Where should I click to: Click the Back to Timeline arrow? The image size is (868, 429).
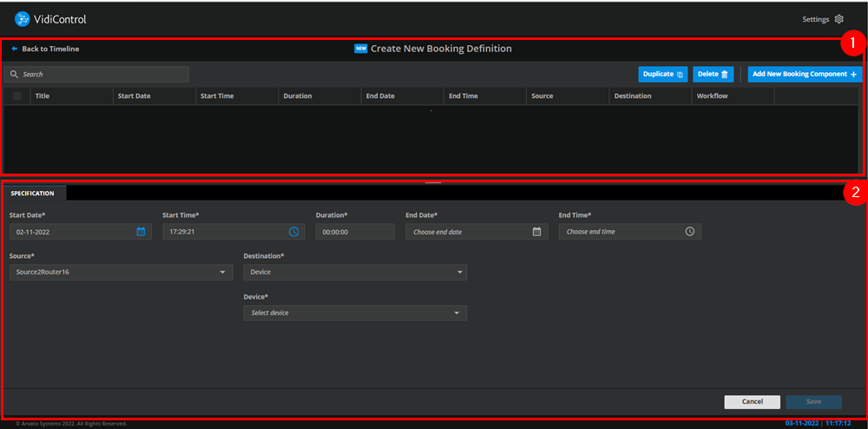pos(15,49)
